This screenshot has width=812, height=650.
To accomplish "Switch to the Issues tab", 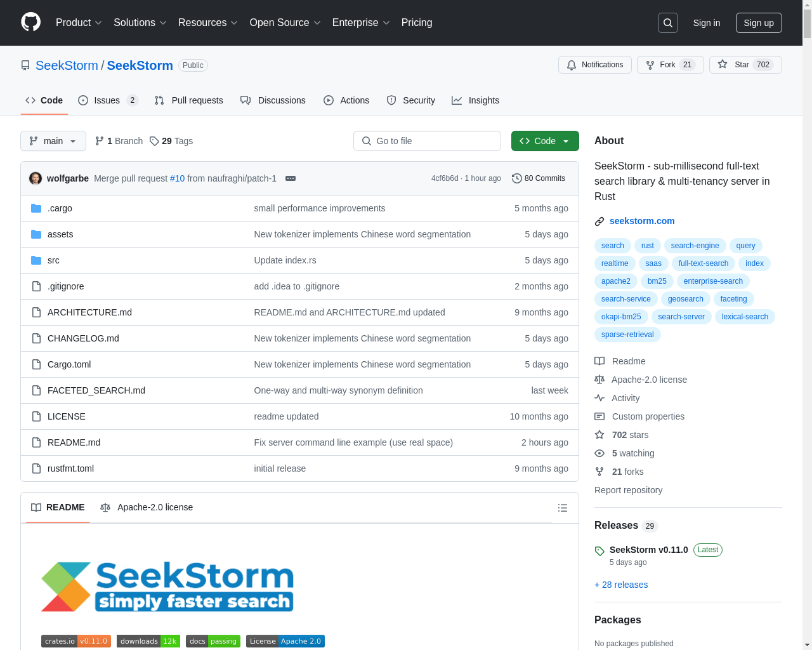I will tap(108, 100).
